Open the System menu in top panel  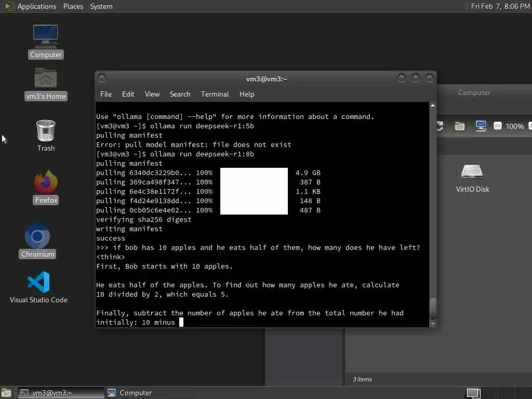tap(101, 6)
